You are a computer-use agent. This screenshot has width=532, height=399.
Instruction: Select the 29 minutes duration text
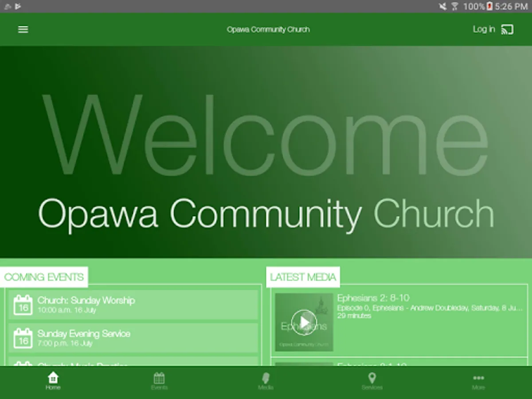point(354,316)
